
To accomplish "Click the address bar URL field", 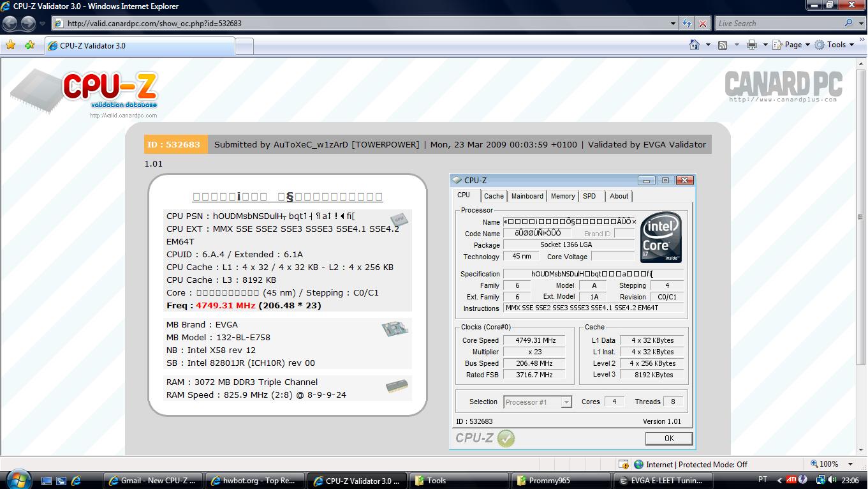I will (360, 24).
